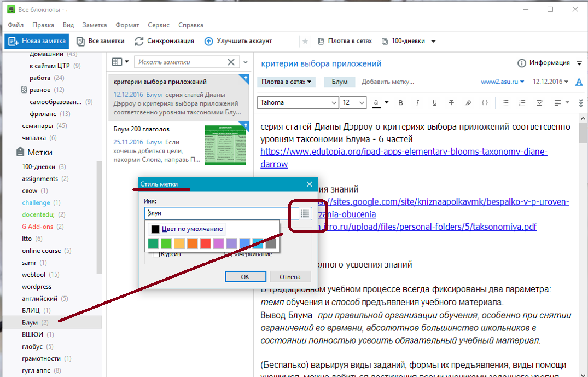Select the G Add-ons tag
Screen dimensions: 588x377
click(38, 227)
